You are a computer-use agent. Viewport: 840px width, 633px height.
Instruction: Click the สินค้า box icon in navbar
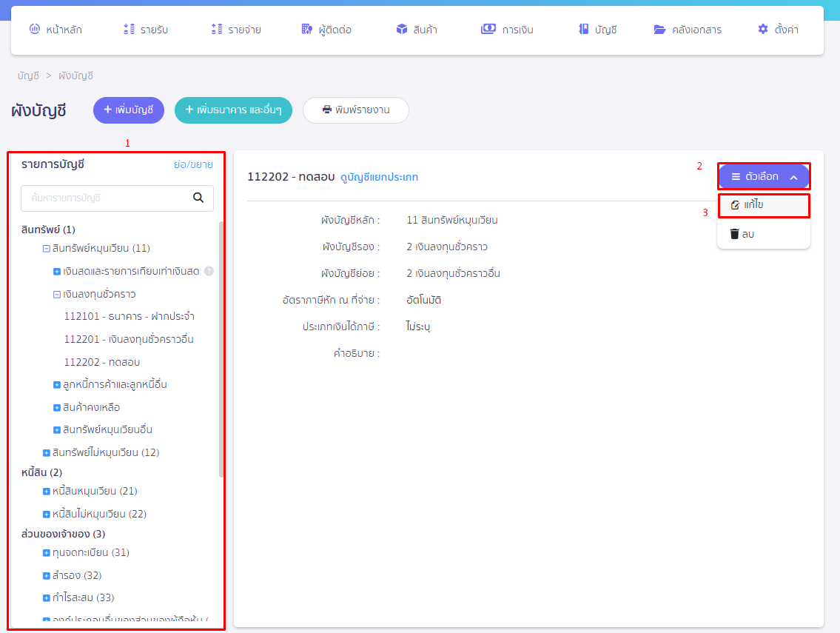402,30
